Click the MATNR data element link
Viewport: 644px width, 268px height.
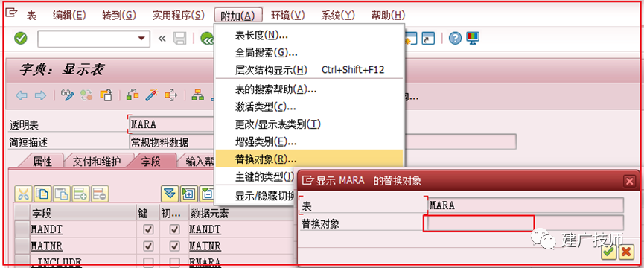coord(205,246)
